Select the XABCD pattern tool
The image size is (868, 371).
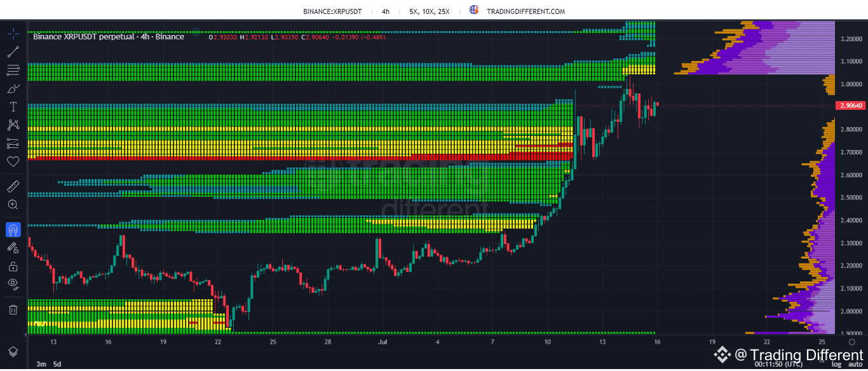pyautogui.click(x=13, y=125)
